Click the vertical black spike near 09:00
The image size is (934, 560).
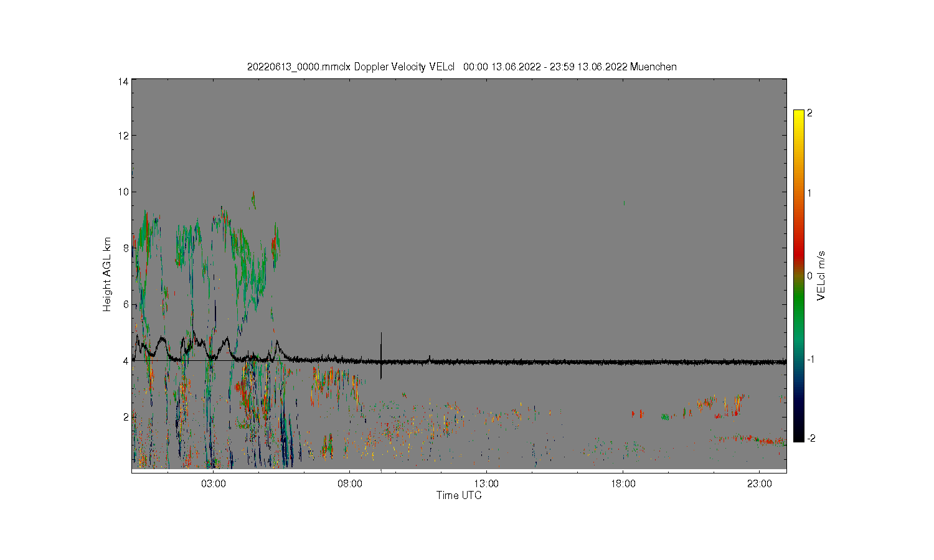point(381,355)
